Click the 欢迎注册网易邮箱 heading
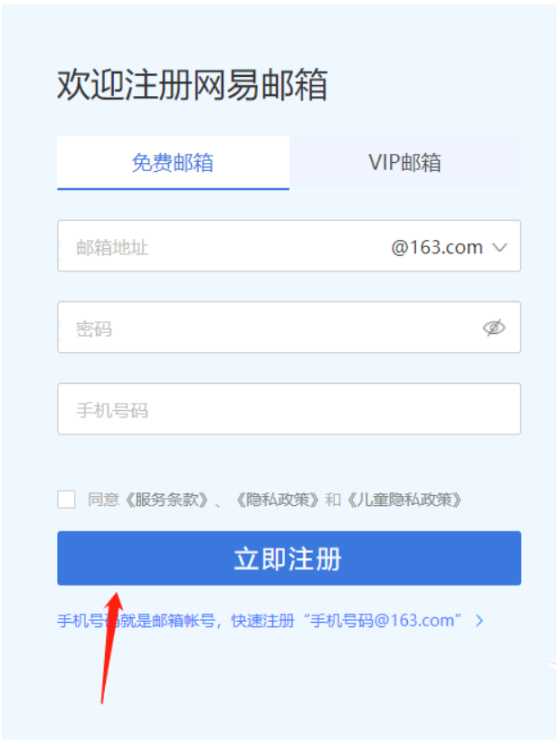 pyautogui.click(x=193, y=85)
